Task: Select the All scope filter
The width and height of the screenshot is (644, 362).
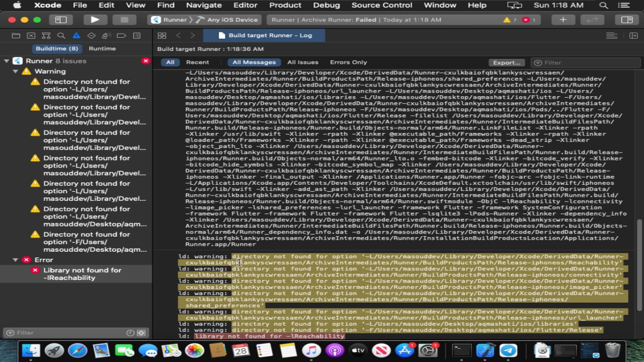Action: (170, 62)
